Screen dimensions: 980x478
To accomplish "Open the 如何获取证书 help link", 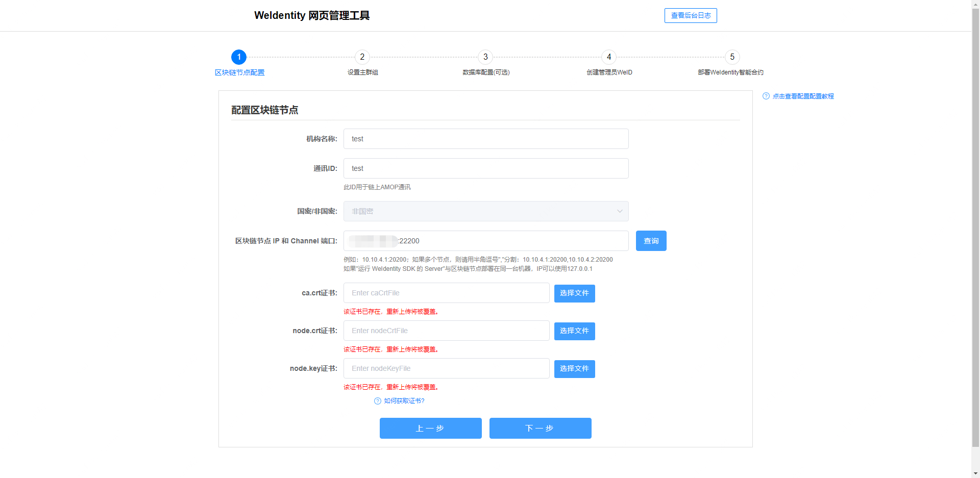I will pyautogui.click(x=403, y=401).
